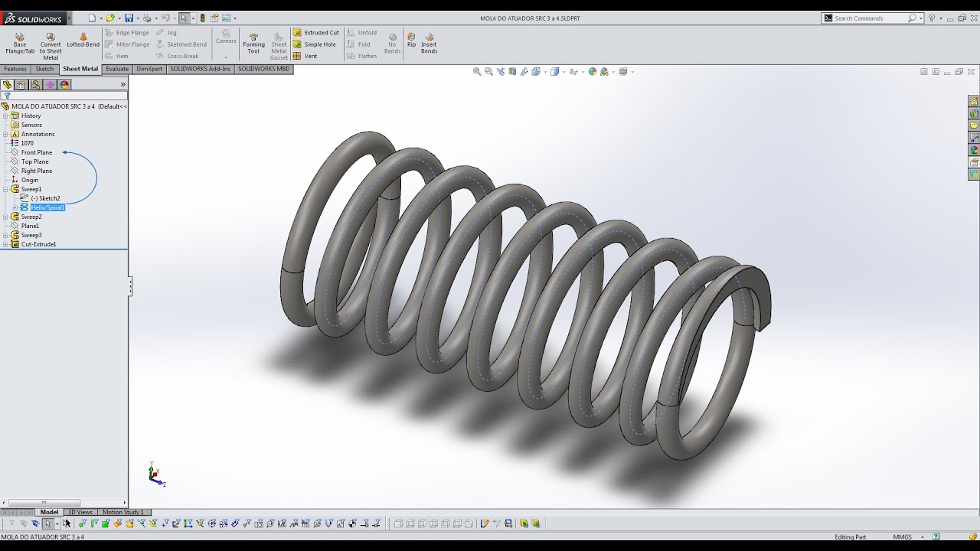
Task: Click Edit Appearance color sphere icon
Action: click(x=593, y=72)
